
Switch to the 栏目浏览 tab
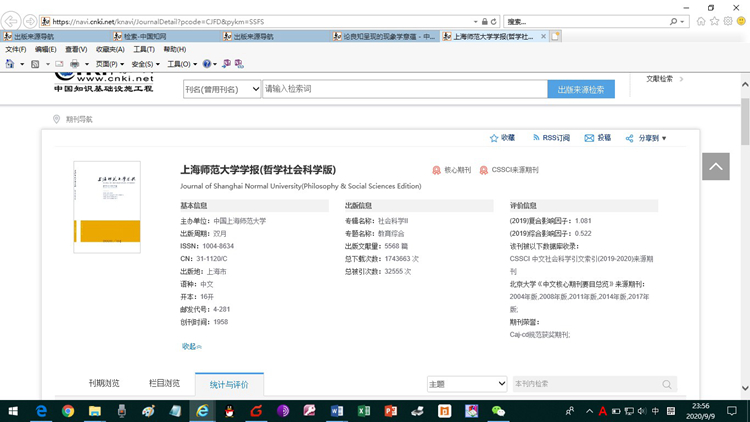165,383
